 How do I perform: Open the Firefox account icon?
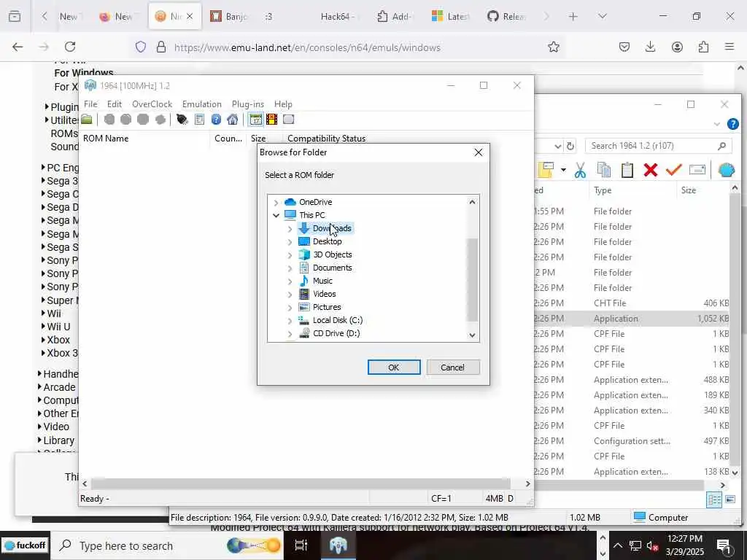677,47
